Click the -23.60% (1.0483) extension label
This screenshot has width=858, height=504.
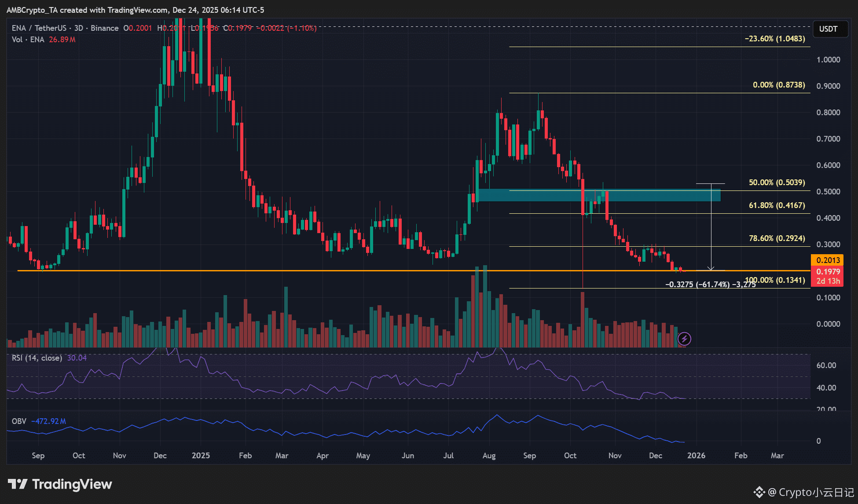pyautogui.click(x=774, y=39)
